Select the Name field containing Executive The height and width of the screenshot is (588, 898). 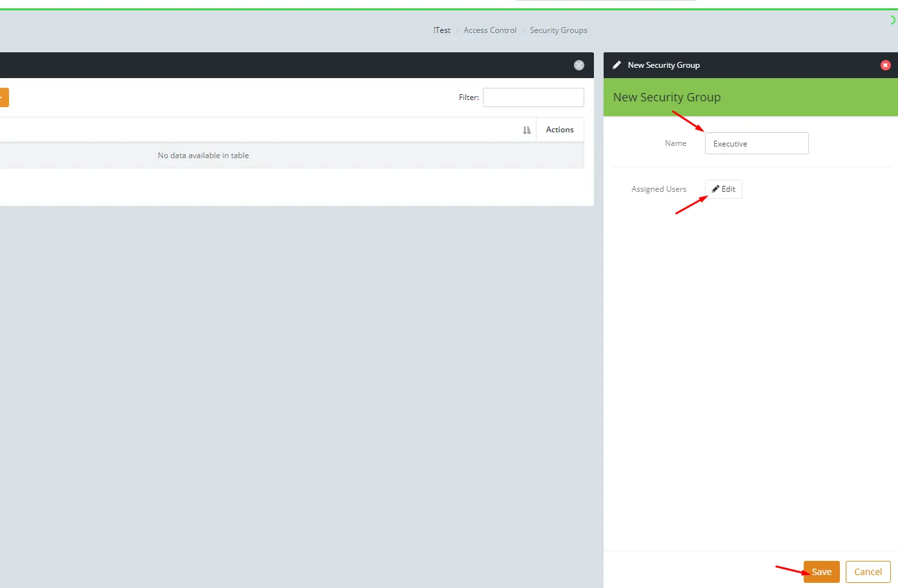coord(756,143)
